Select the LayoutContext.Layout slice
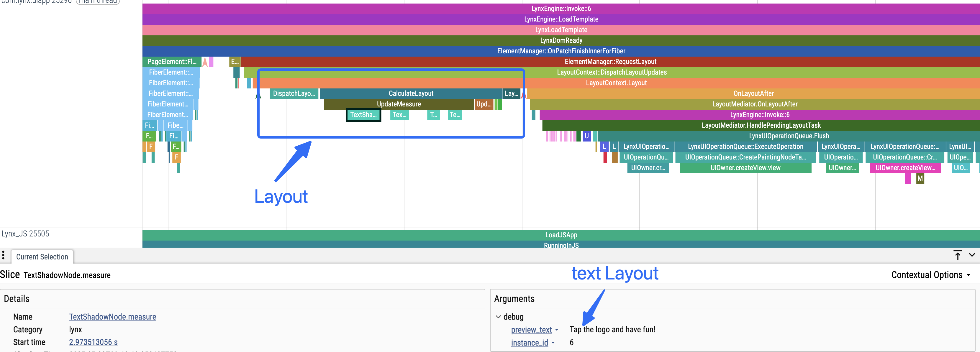 coord(616,83)
